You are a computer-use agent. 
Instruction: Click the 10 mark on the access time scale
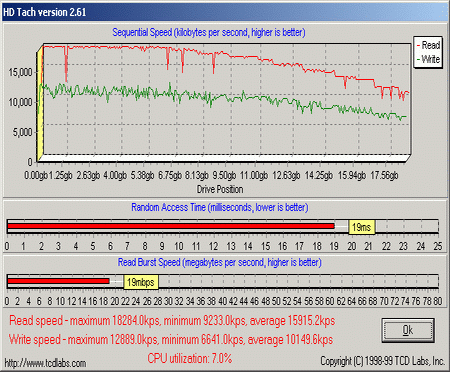pos(179,246)
